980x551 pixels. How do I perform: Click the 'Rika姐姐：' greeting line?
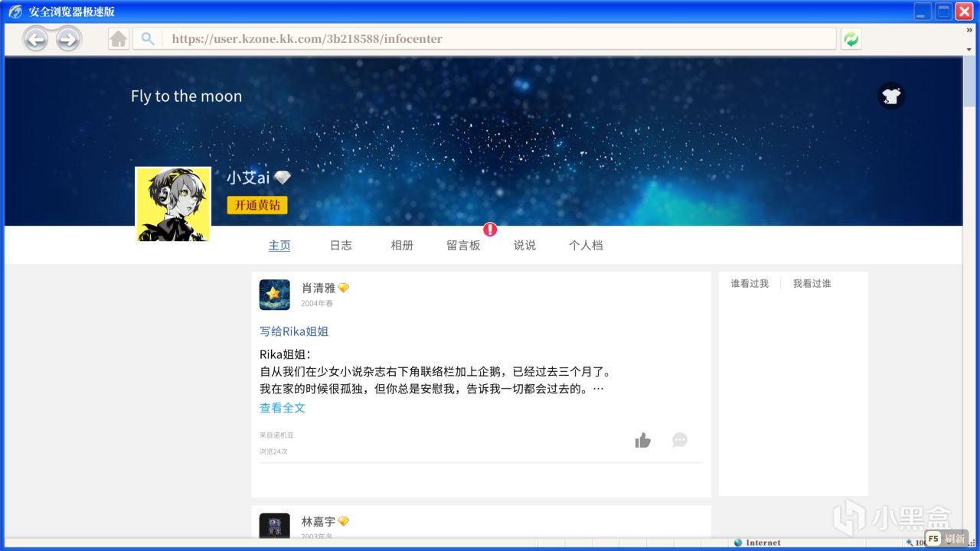(286, 354)
